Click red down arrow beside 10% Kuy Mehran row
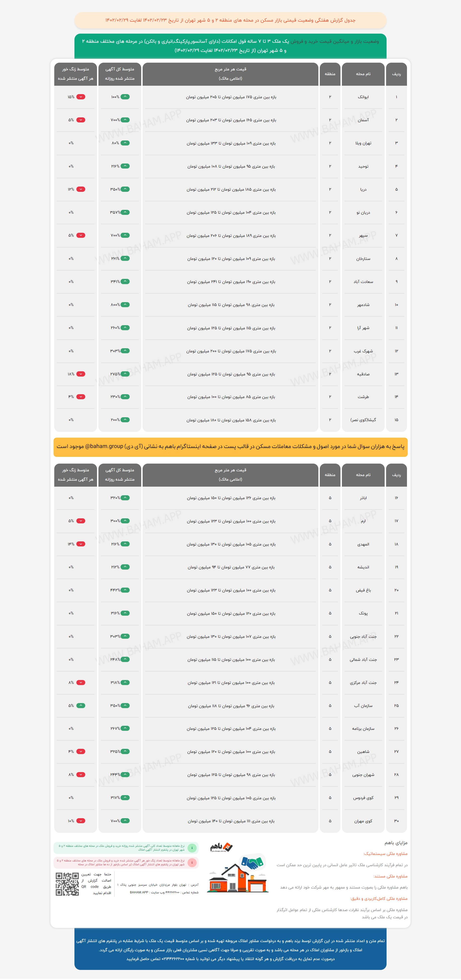 tap(81, 821)
